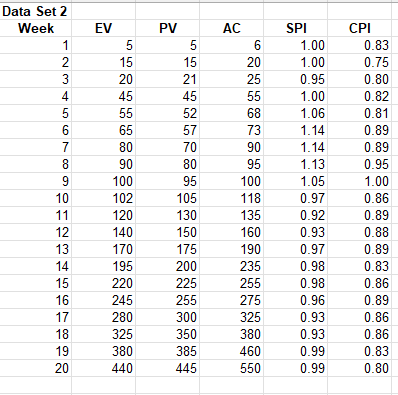Select the week 9 SPI value 1.05
Screen dimensions: 398x395
(295, 181)
